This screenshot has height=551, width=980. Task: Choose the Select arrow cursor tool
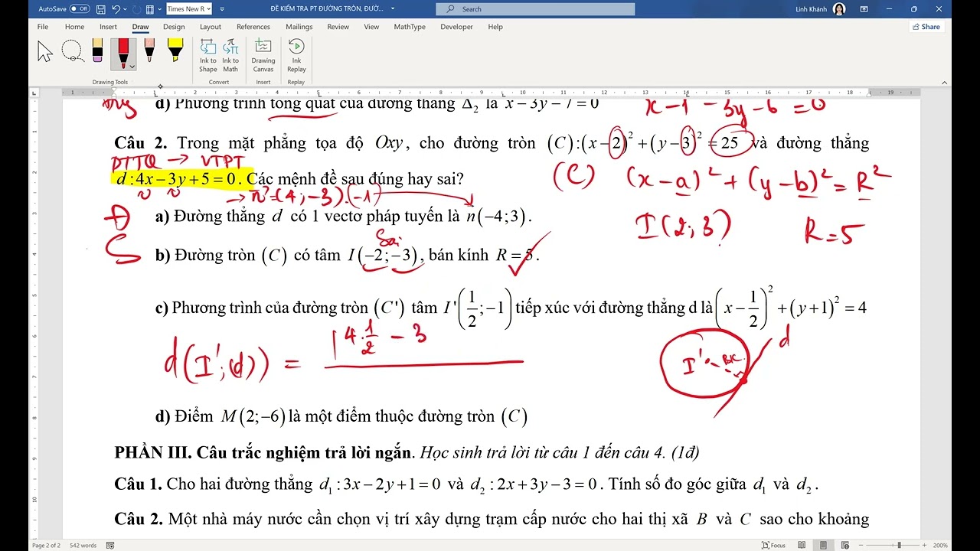(x=45, y=51)
